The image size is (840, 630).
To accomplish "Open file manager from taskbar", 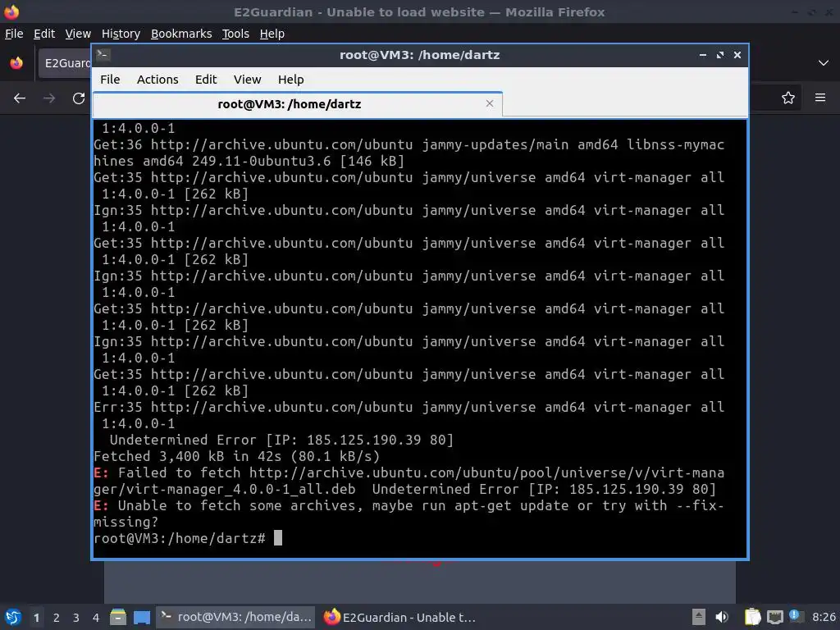I will click(x=118, y=617).
